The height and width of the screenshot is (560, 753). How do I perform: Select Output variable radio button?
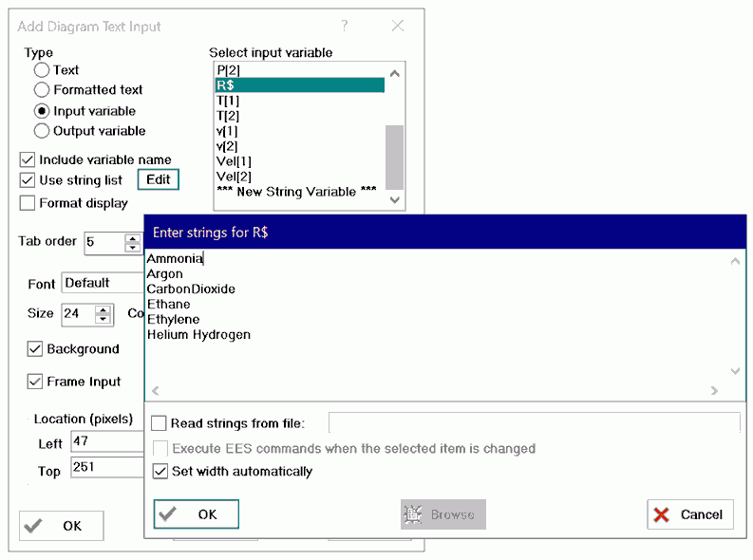pos(42,131)
